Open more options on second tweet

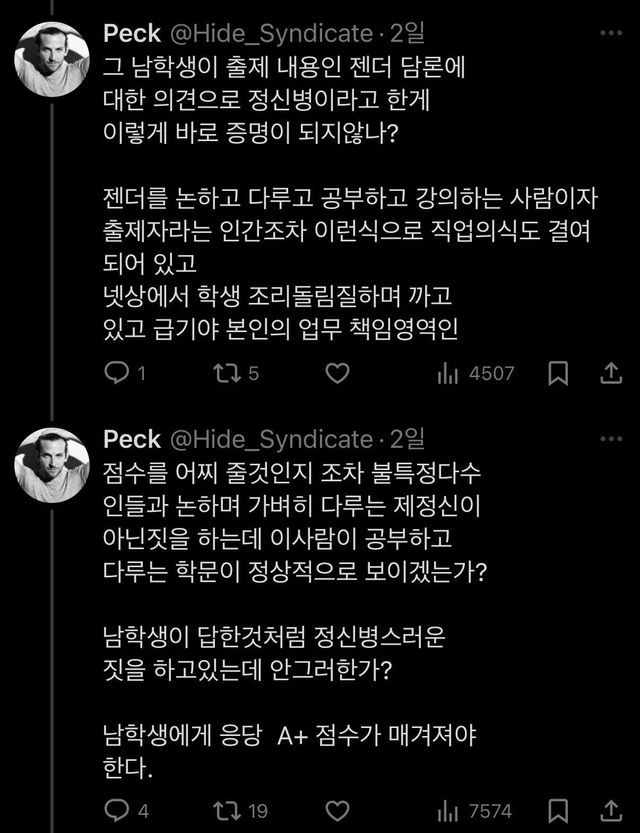(609, 439)
